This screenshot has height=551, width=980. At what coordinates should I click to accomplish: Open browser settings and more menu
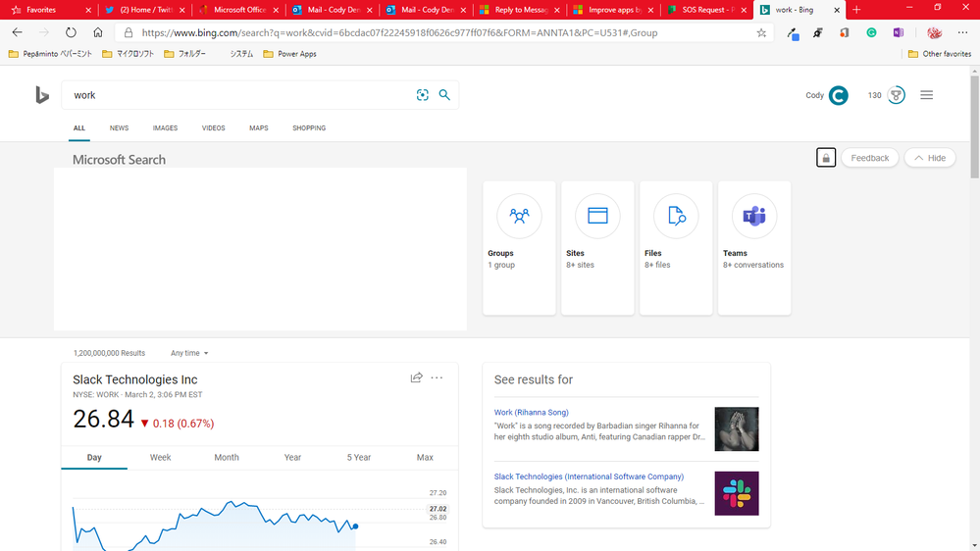click(962, 32)
